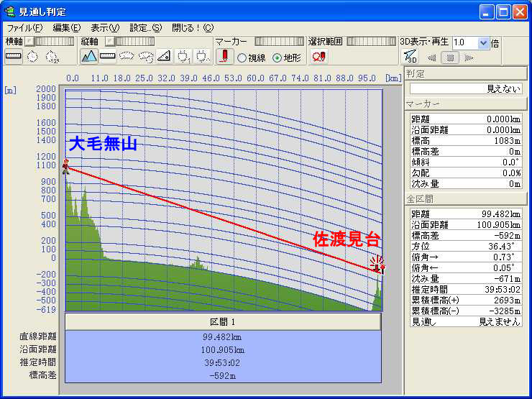Image resolution: width=532 pixels, height=399 pixels.
Task: Click the observer figure marker at 大毛無山
Action: pyautogui.click(x=66, y=167)
